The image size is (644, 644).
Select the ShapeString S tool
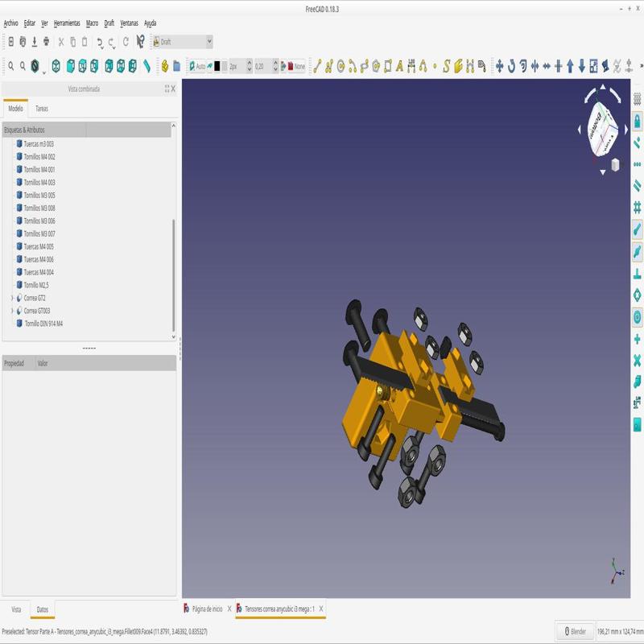tap(447, 66)
